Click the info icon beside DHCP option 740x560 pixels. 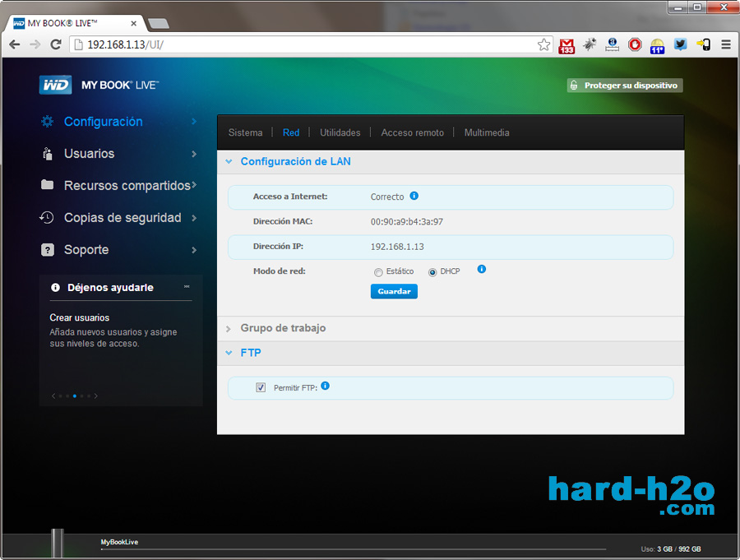pos(481,269)
